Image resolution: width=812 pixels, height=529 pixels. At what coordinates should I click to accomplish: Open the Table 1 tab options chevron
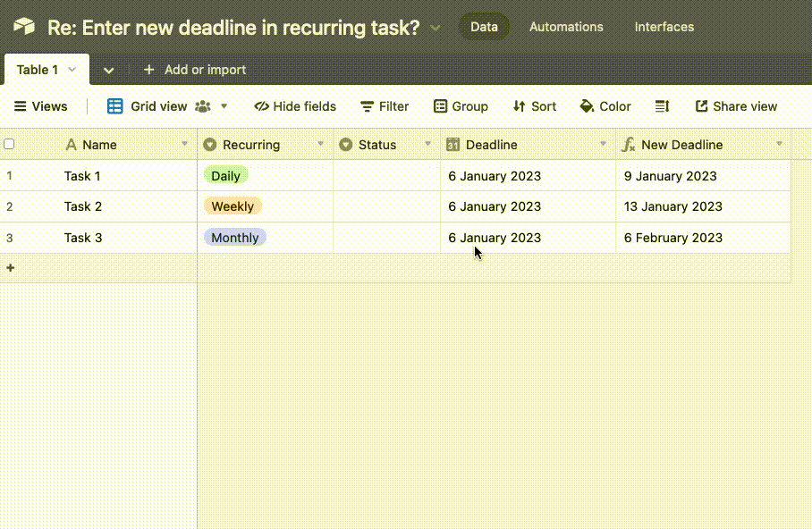[72, 70]
